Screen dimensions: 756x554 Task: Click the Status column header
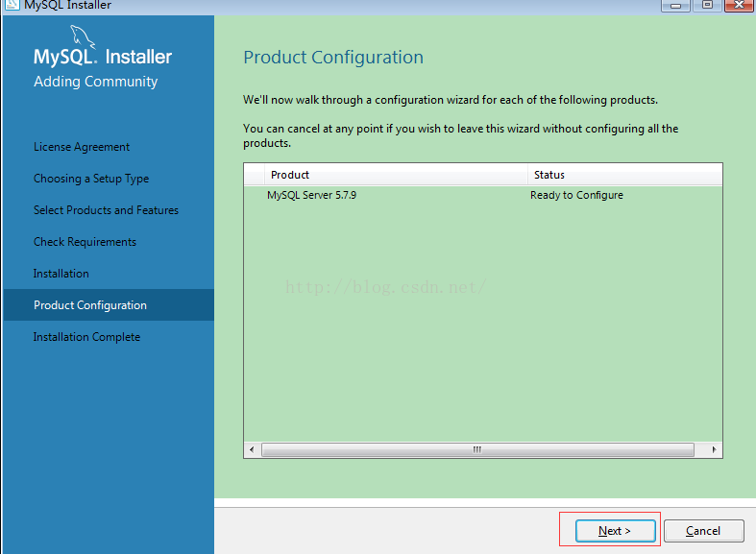(x=624, y=175)
